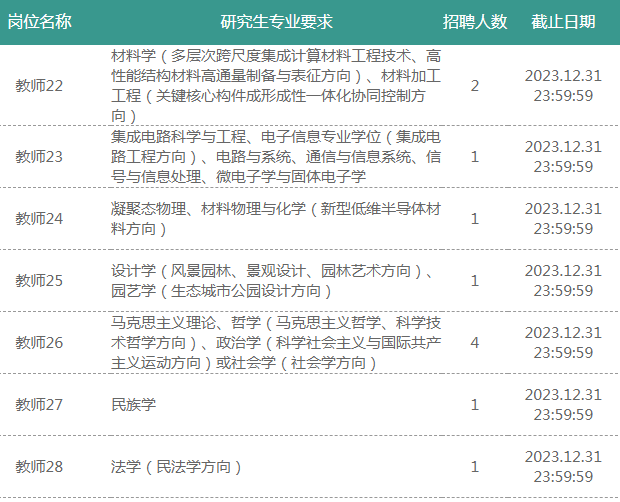Screen dimensions: 620x502
Task: Open the 教师25 position row
Action: point(39,280)
